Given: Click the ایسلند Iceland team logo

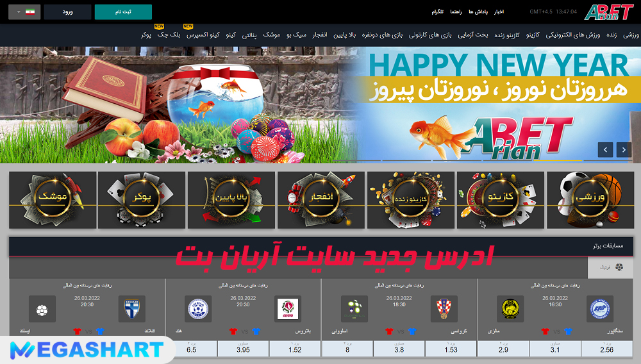Looking at the screenshot, I should 42,309.
